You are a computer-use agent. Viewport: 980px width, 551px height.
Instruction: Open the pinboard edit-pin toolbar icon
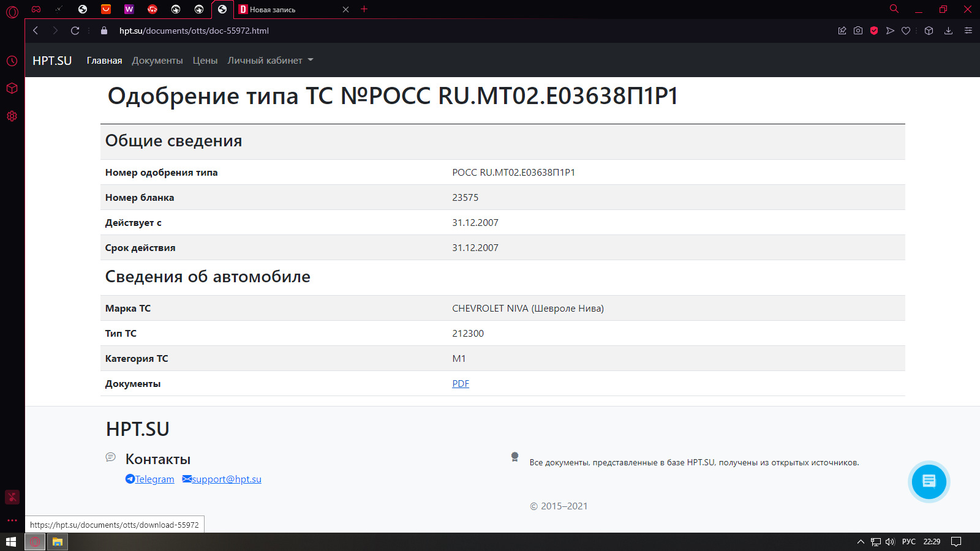point(842,31)
